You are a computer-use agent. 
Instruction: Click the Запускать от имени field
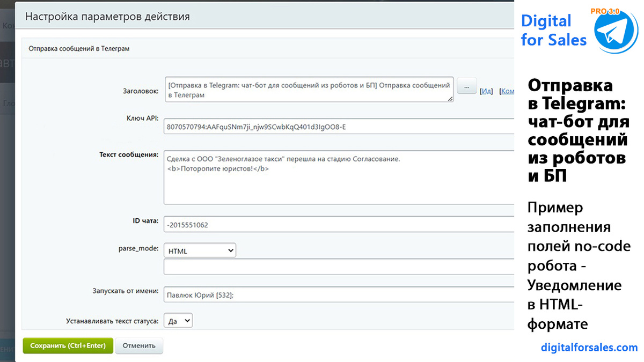point(339,294)
